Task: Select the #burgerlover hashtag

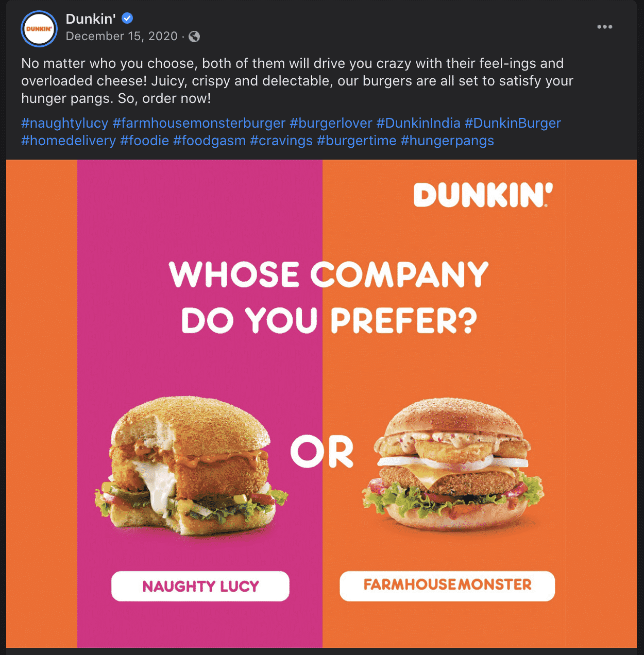Action: (331, 123)
